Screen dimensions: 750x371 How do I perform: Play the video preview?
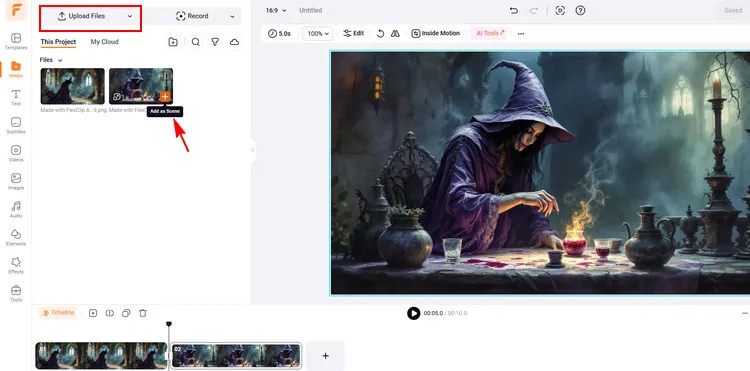pos(413,313)
